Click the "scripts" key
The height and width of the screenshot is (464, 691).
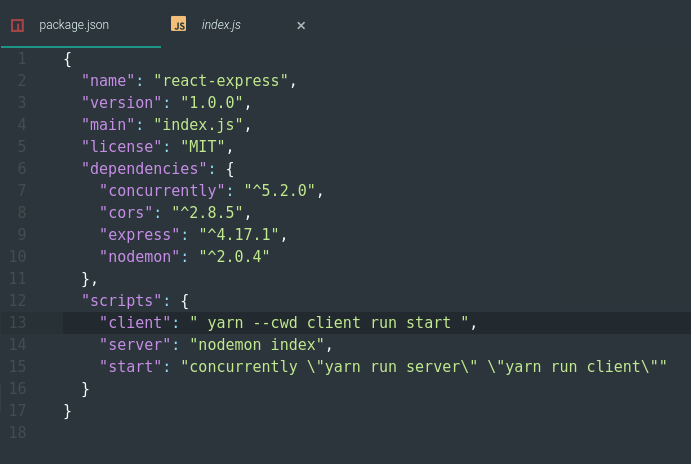[122, 301]
